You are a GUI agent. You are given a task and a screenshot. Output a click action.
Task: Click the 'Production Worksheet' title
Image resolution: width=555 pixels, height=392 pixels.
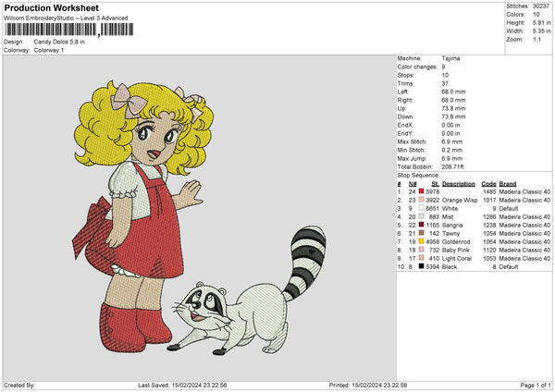point(51,7)
